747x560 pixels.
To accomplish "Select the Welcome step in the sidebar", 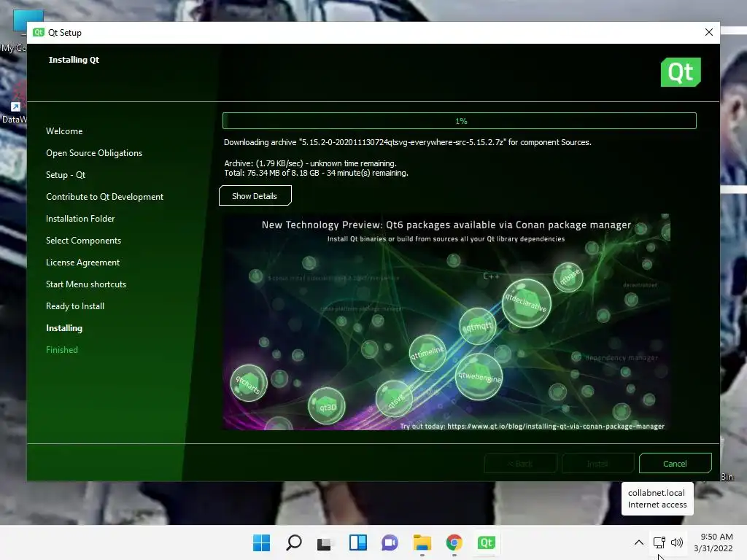I will [64, 131].
